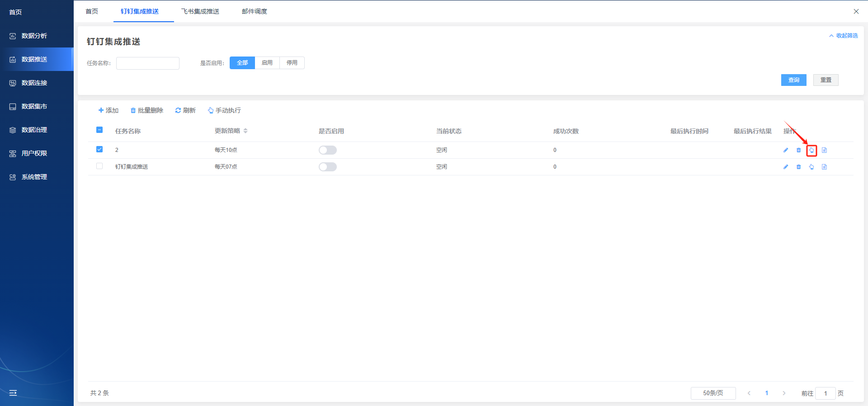Click the 钉钉集成推送 task name cell
The width and height of the screenshot is (868, 406).
coord(132,167)
